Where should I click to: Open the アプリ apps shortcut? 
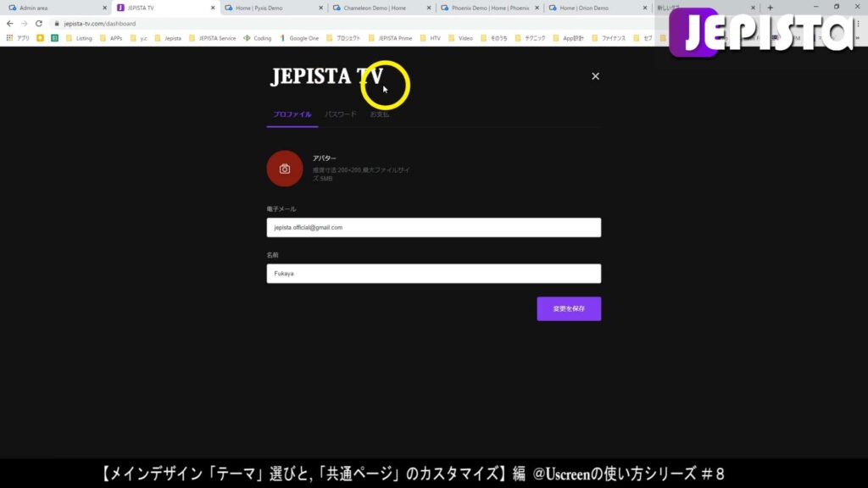(18, 38)
